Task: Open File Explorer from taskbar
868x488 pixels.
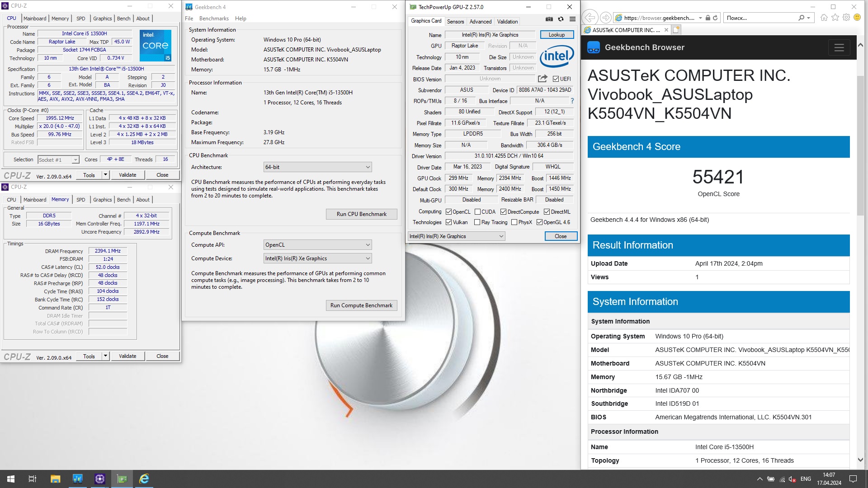Action: pyautogui.click(x=55, y=479)
